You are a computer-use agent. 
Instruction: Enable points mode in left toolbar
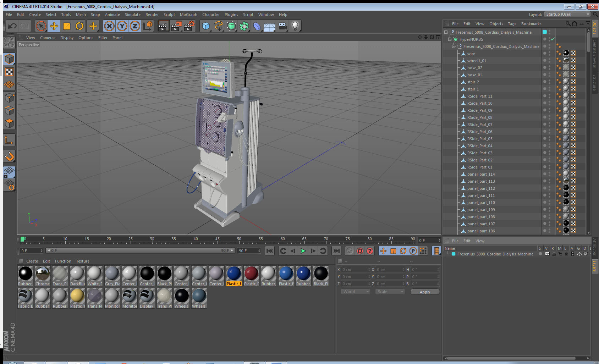tap(9, 98)
